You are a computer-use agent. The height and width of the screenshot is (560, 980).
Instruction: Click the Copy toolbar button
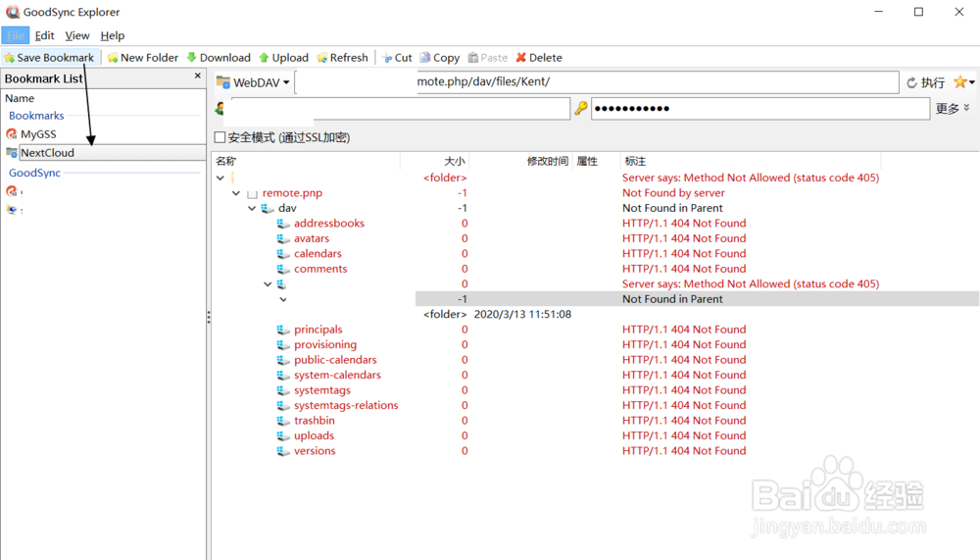tap(440, 58)
